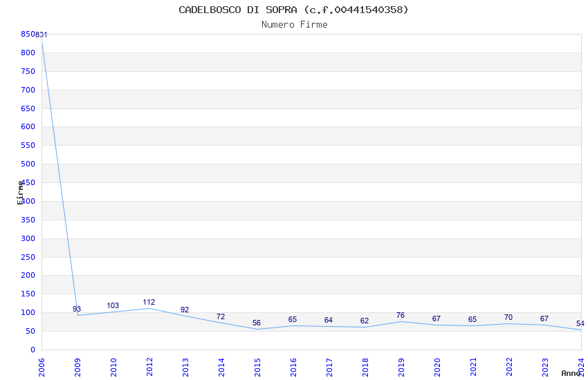Click the subtitle Numero Firme

(x=295, y=25)
